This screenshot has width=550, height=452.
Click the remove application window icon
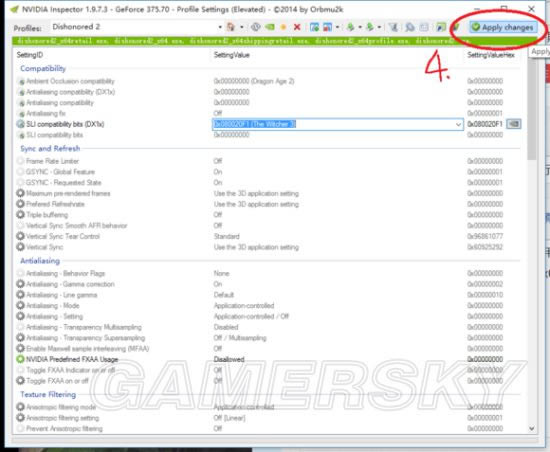[327, 27]
